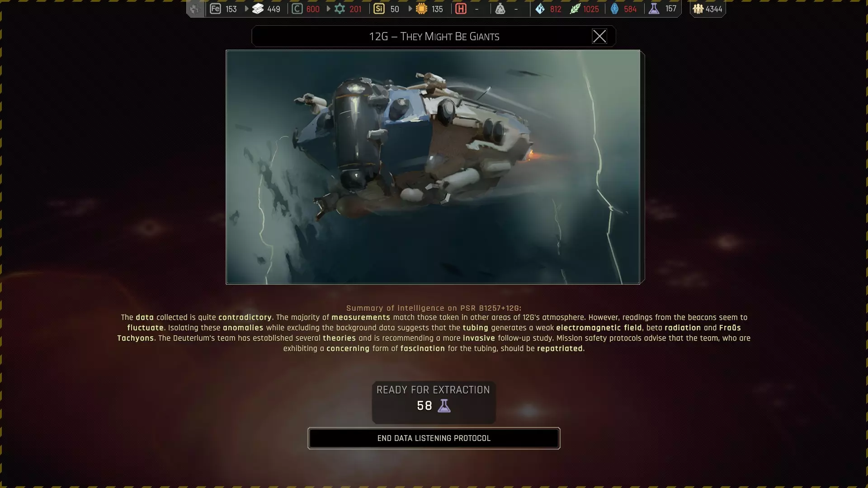Viewport: 868px width, 488px height.
Task: Click the science flask icon in top bar
Action: tap(654, 9)
